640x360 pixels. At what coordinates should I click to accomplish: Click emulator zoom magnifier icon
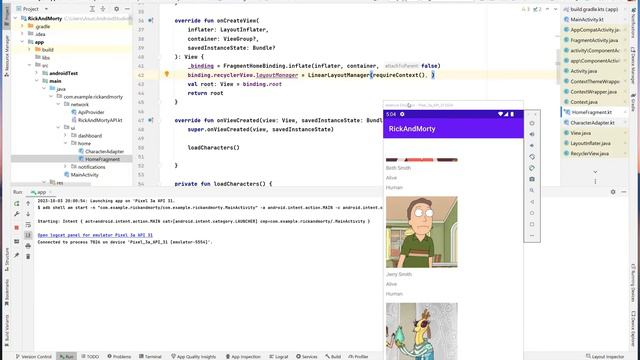532,190
